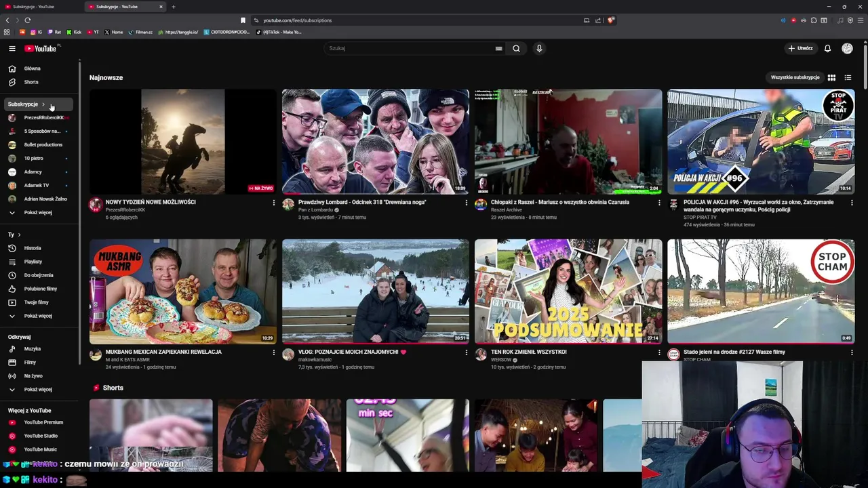Image resolution: width=868 pixels, height=488 pixels.
Task: Switch to grid view layout
Action: [831, 77]
